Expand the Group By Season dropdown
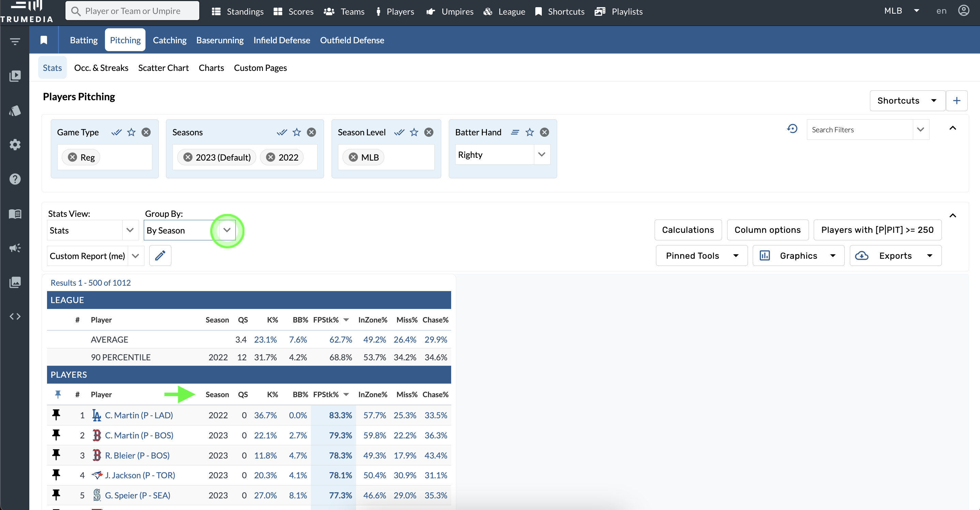The height and width of the screenshot is (510, 980). 227,230
